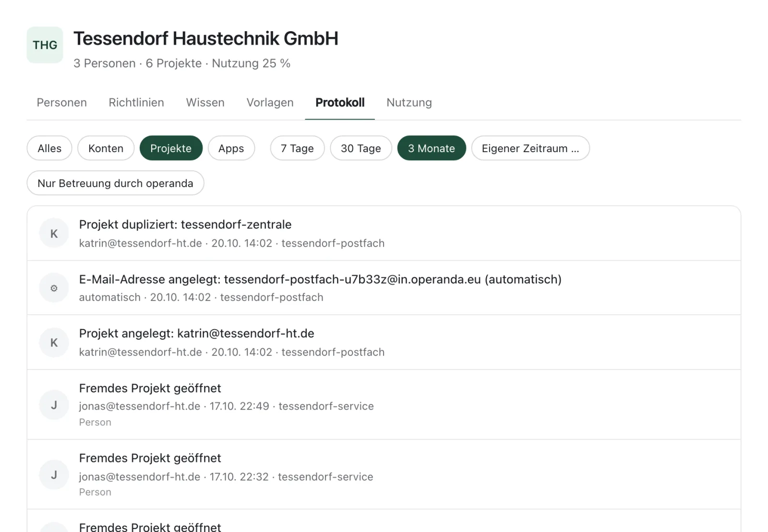Select the Protokoll tab
The height and width of the screenshot is (532, 768).
coord(340,103)
